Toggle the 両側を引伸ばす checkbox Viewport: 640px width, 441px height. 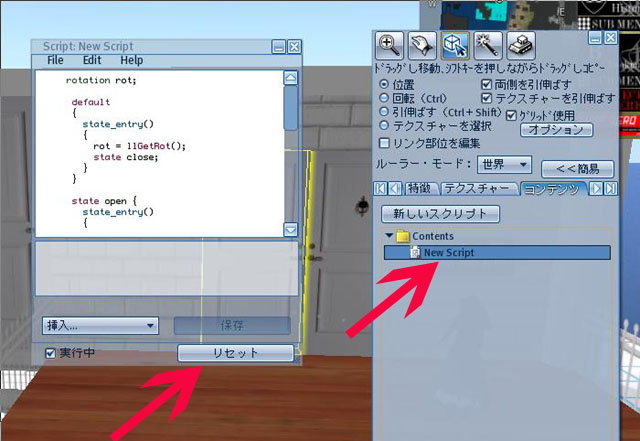pyautogui.click(x=486, y=84)
